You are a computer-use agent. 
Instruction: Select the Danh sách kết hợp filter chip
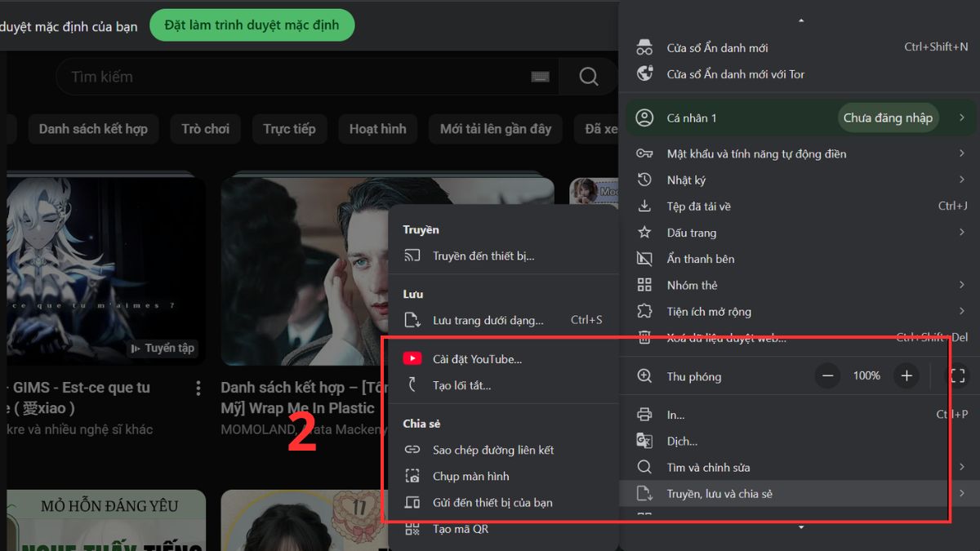[x=93, y=129]
